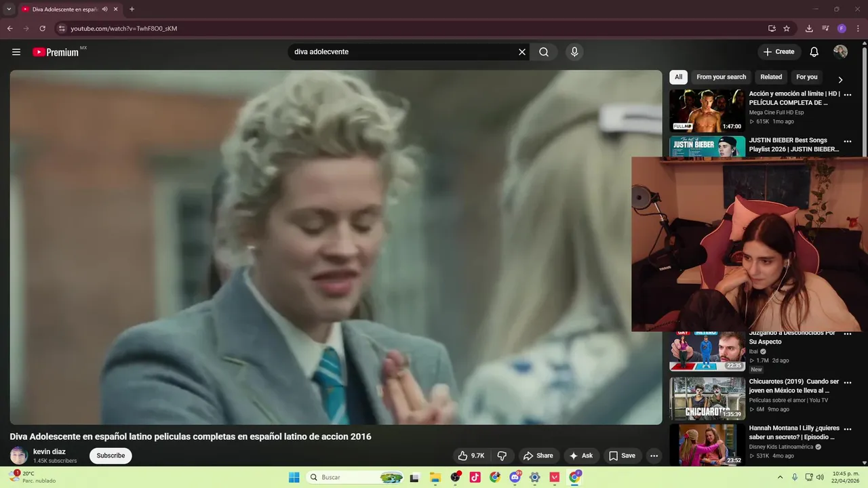Run search with the magnifier button
The image size is (868, 488).
544,52
